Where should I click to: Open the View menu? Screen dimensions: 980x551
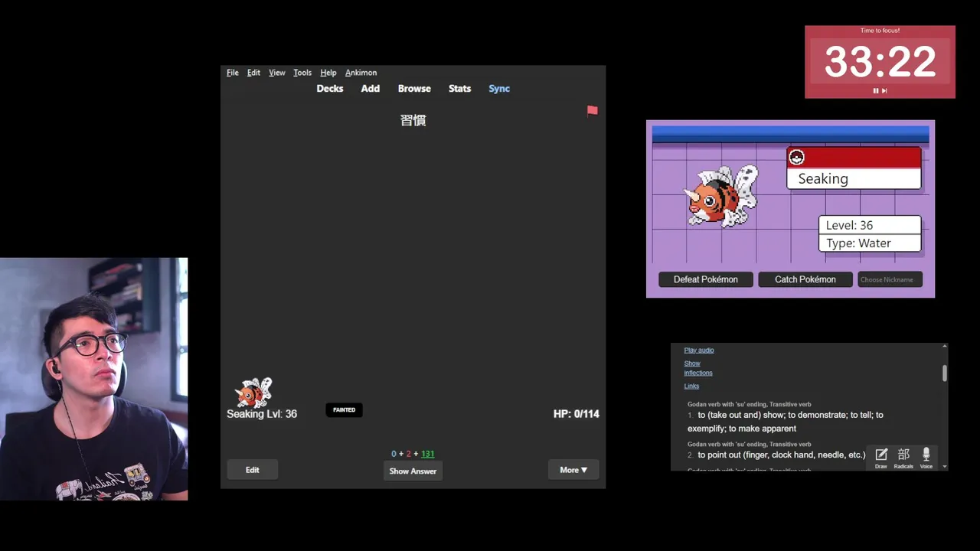(277, 73)
